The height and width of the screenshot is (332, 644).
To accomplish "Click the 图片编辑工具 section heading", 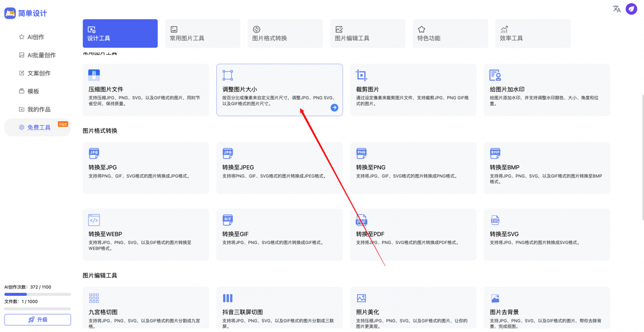I will pos(100,276).
